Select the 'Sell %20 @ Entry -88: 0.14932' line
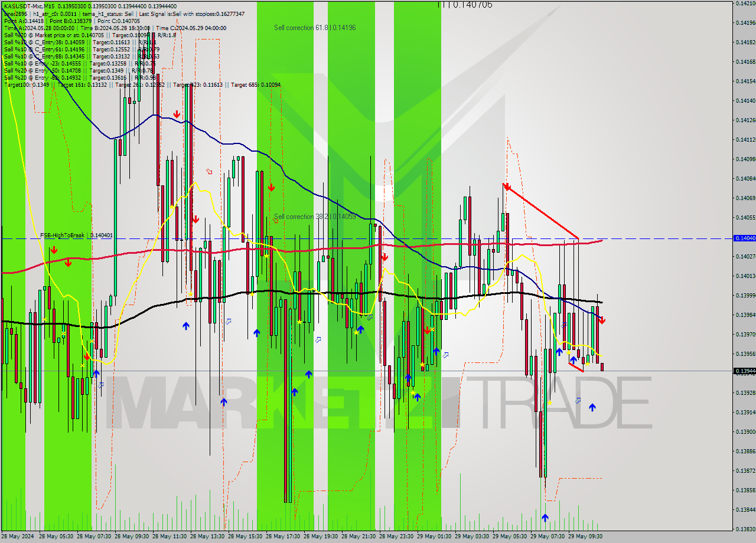Screen dimensions: 756x543 80,78
